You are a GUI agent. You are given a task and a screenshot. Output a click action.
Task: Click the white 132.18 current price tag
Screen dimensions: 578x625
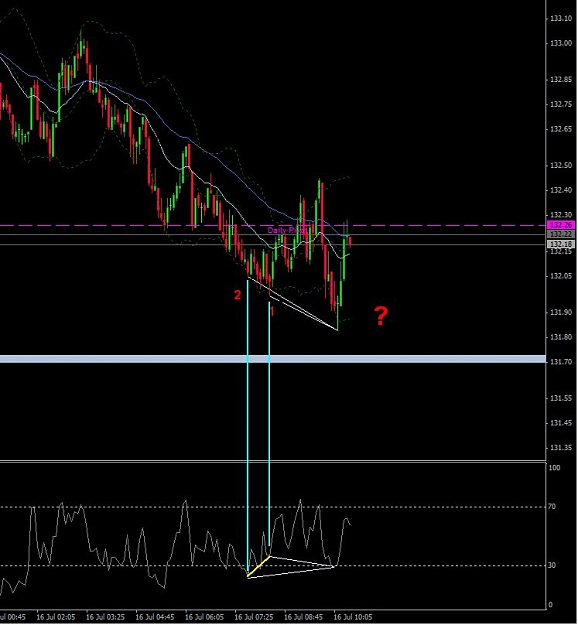pos(561,244)
